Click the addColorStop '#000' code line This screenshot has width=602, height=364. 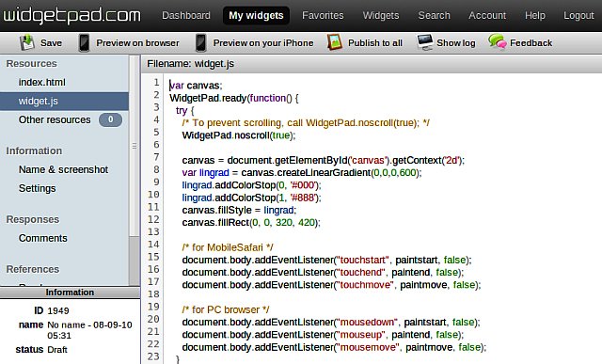[x=251, y=185]
